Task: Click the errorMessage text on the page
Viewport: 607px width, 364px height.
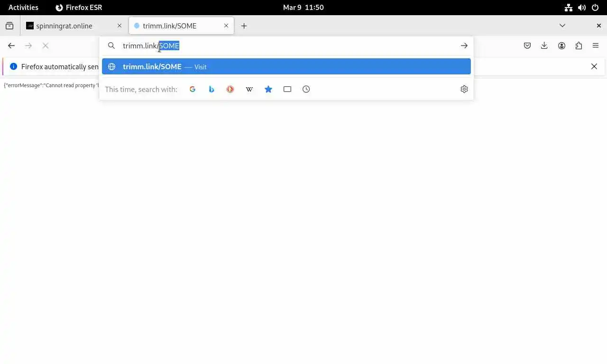Action: click(51, 85)
